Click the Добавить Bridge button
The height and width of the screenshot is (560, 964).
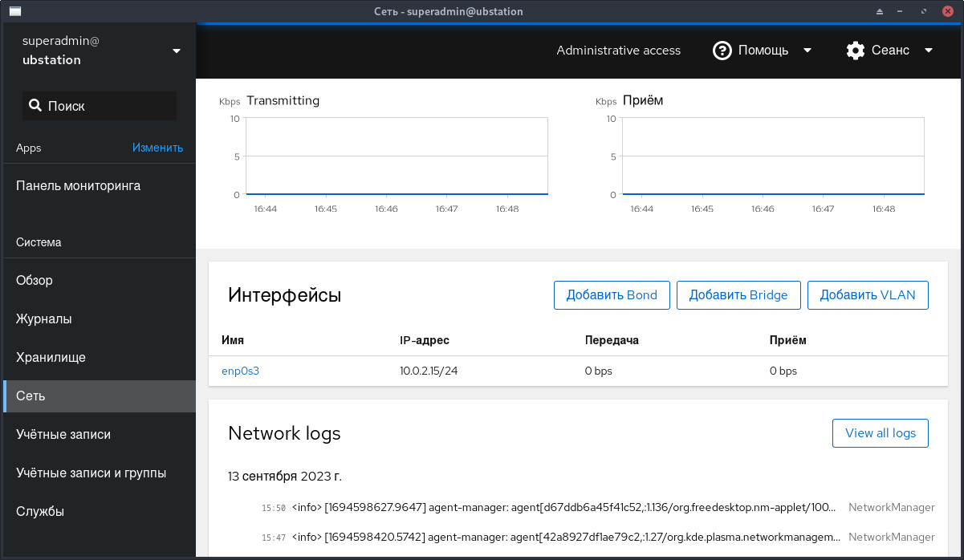click(x=738, y=295)
